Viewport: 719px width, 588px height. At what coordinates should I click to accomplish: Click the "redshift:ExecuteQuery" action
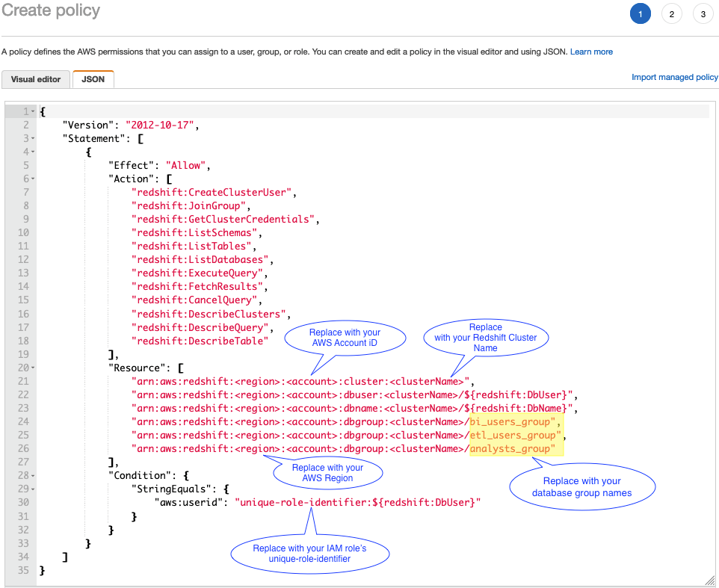[197, 273]
